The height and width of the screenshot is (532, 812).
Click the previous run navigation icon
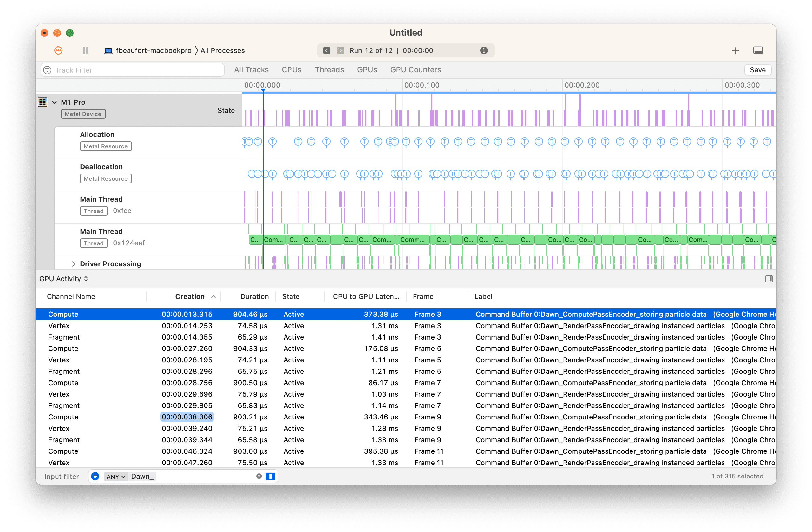coord(325,50)
